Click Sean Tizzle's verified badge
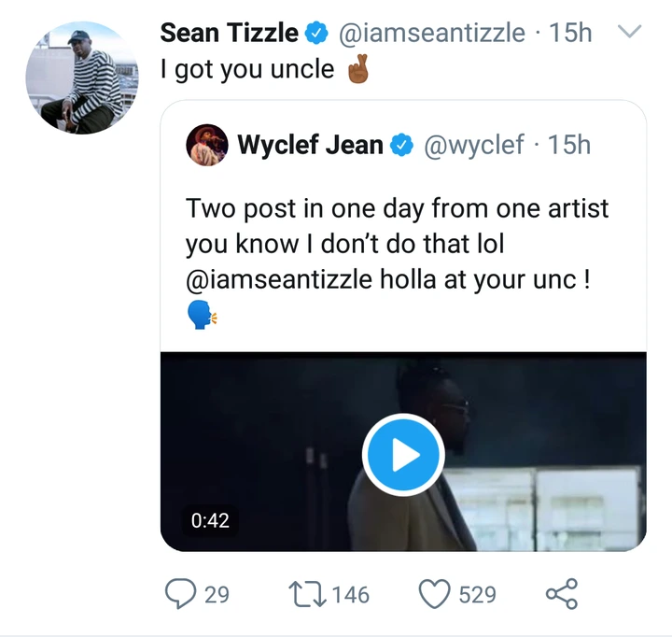672x637 pixels. tap(317, 34)
